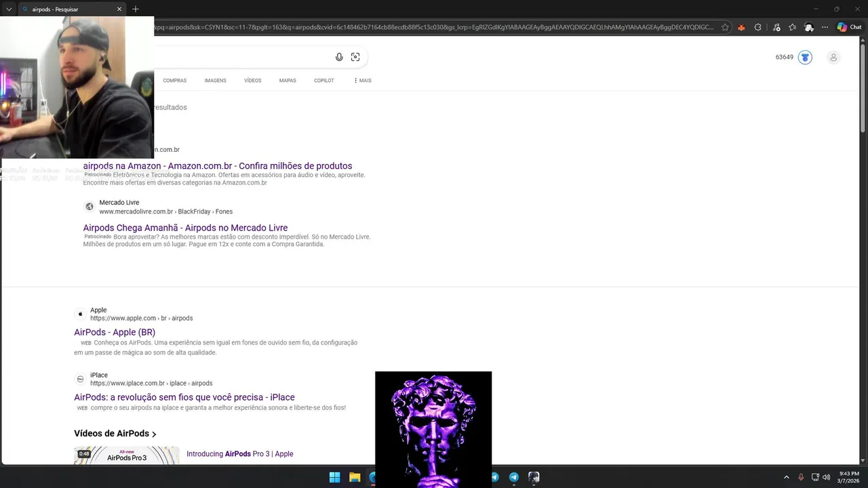868x488 pixels.
Task: Open the iPlace AirPods result link
Action: click(184, 397)
